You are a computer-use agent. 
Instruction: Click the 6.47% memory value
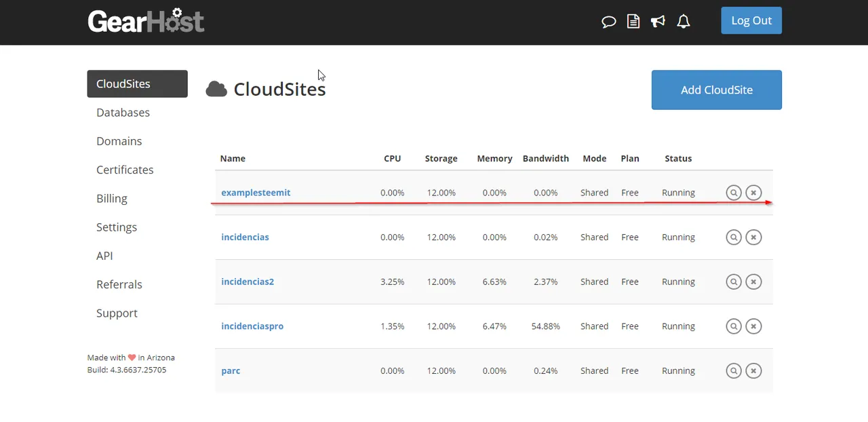(494, 326)
